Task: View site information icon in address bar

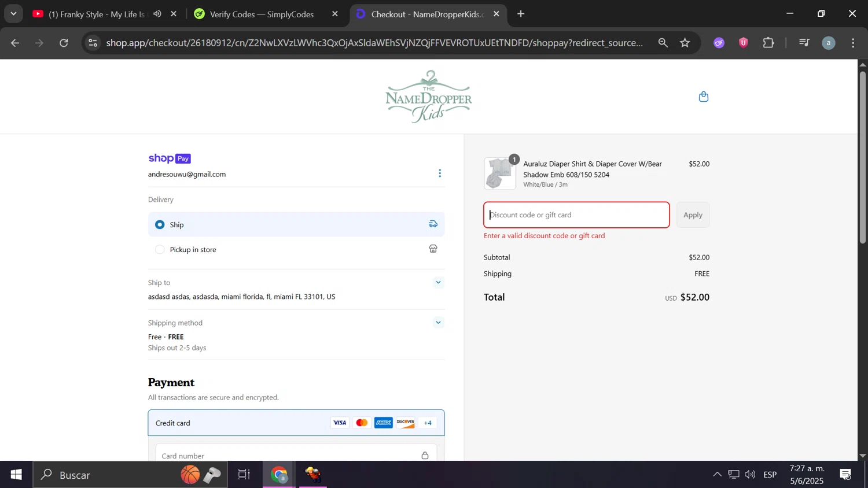Action: tap(93, 43)
